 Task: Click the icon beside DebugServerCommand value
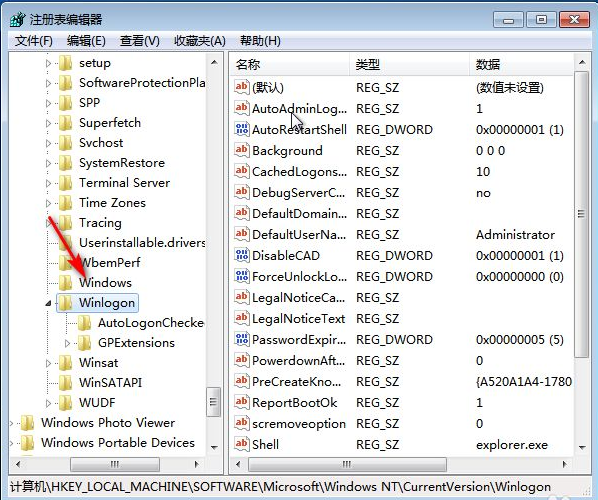click(x=242, y=192)
